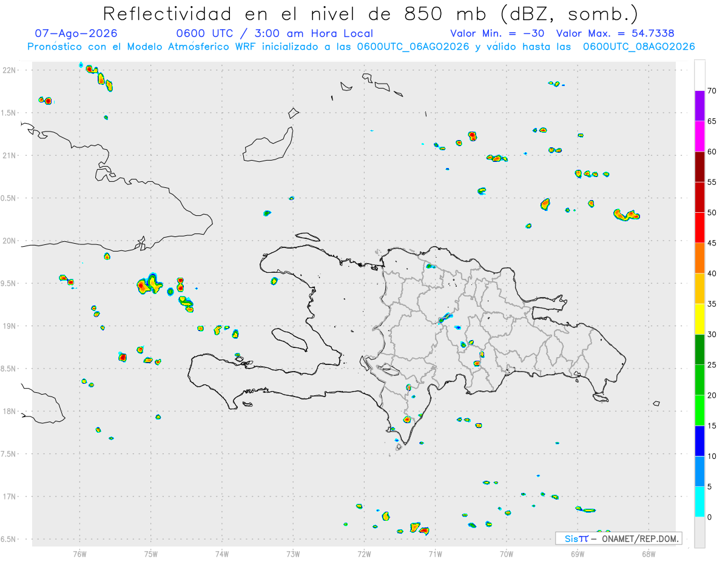Click the color bar tick value "20"
Image resolution: width=728 pixels, height=562 pixels.
tap(712, 395)
